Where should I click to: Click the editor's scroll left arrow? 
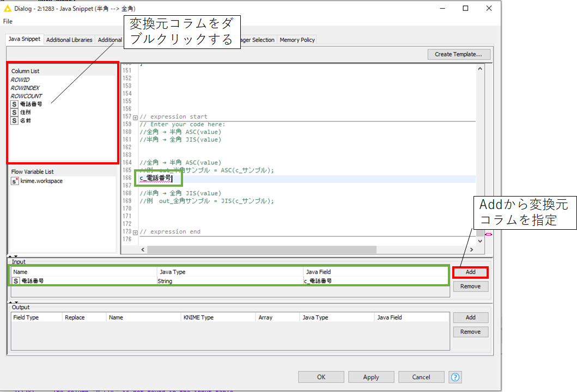click(x=143, y=250)
